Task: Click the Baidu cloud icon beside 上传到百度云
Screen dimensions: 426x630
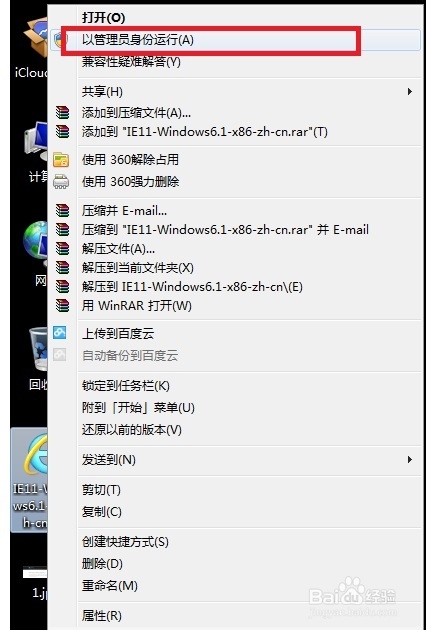Action: coord(59,332)
